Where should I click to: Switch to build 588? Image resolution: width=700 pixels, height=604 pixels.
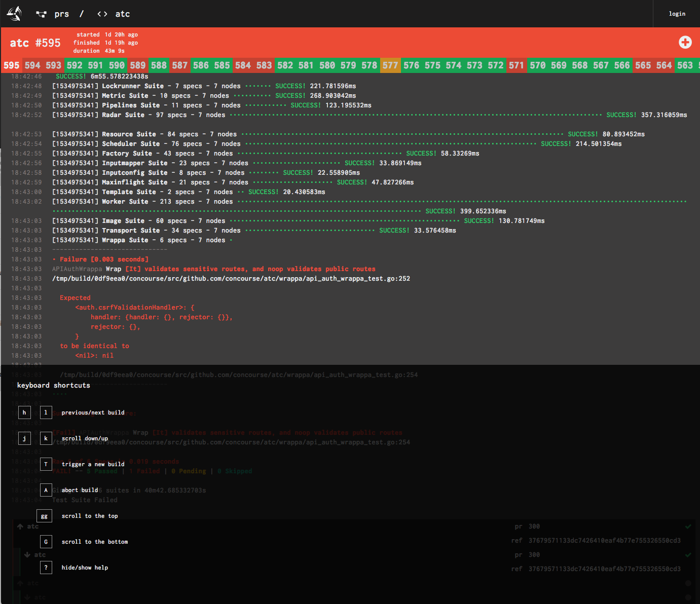pyautogui.click(x=159, y=65)
